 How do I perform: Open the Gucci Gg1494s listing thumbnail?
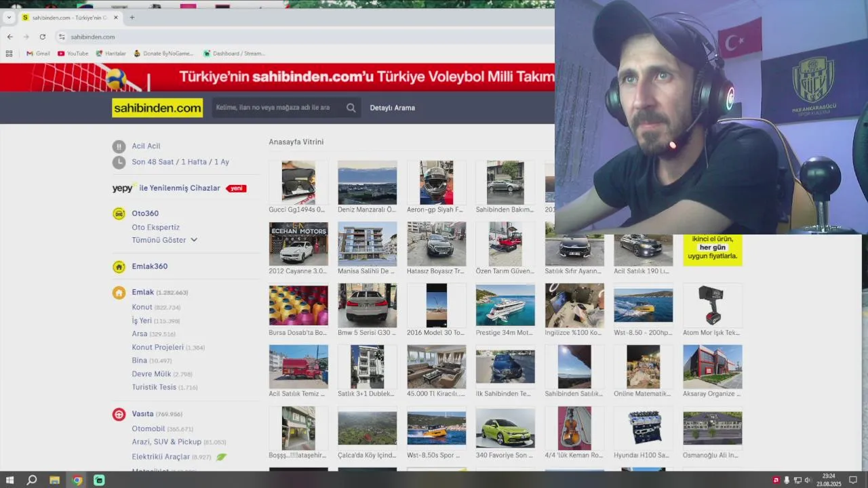298,182
